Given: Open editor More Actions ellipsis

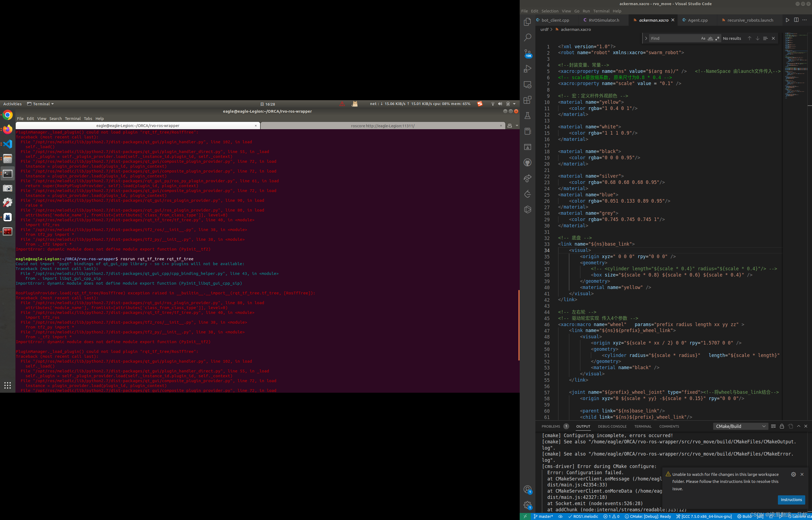Looking at the screenshot, I should click(805, 20).
